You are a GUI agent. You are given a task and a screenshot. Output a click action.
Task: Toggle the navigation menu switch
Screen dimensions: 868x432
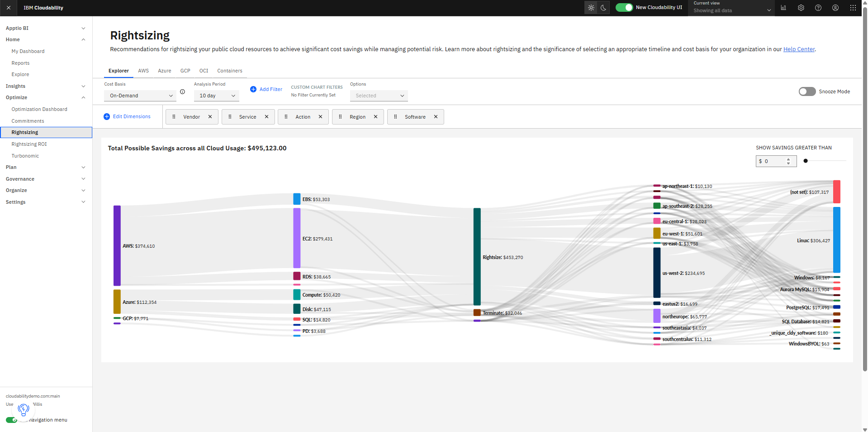[11, 420]
